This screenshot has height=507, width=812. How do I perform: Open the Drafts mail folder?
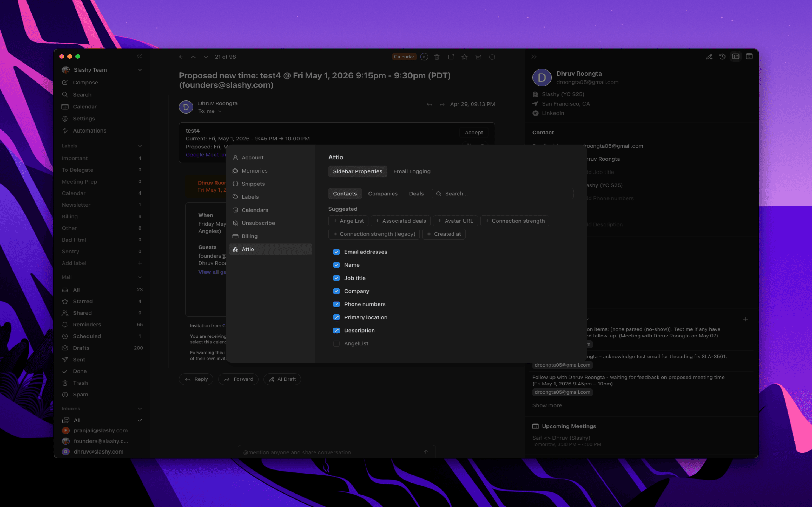(81, 348)
